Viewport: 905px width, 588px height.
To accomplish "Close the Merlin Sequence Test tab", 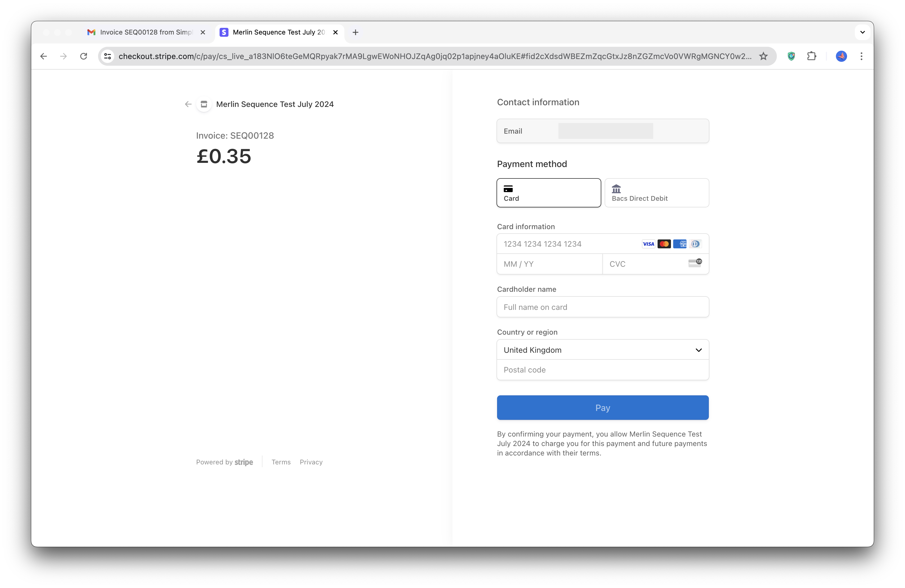I will [335, 32].
